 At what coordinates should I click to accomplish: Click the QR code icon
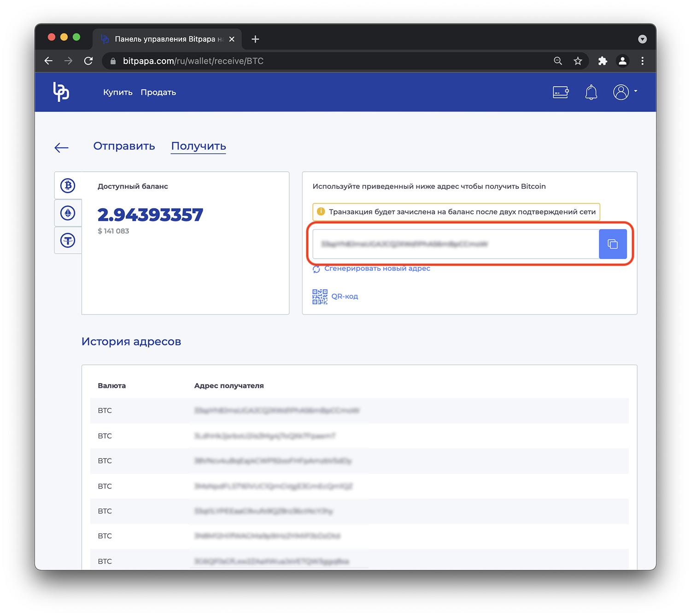(x=320, y=296)
